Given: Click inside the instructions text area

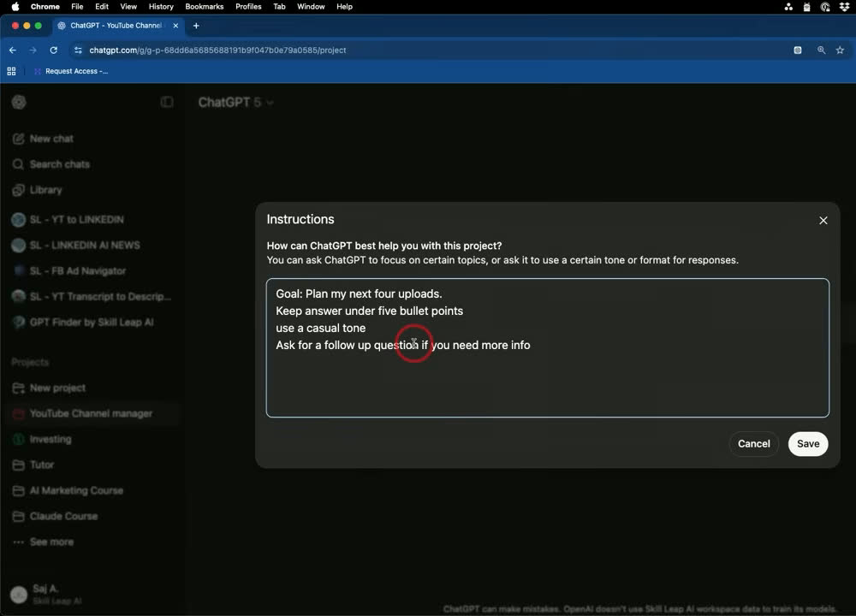Looking at the screenshot, I should tap(548, 348).
